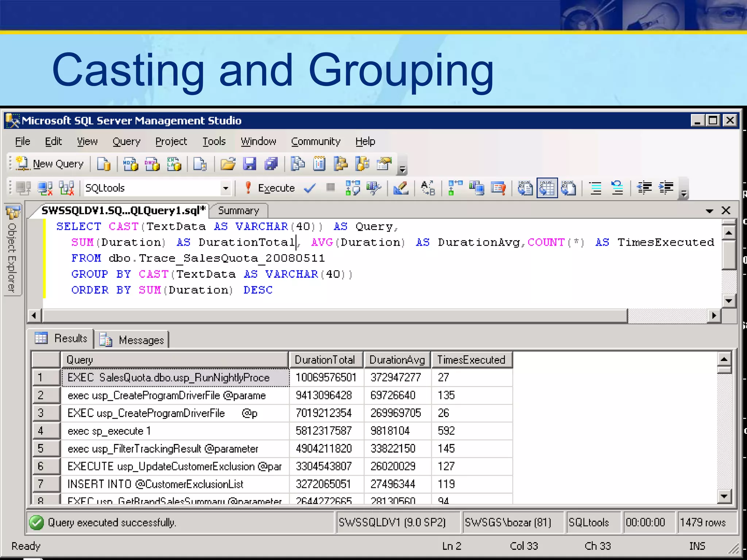Click the Open File folder icon
The image size is (747, 560).
[x=228, y=164]
